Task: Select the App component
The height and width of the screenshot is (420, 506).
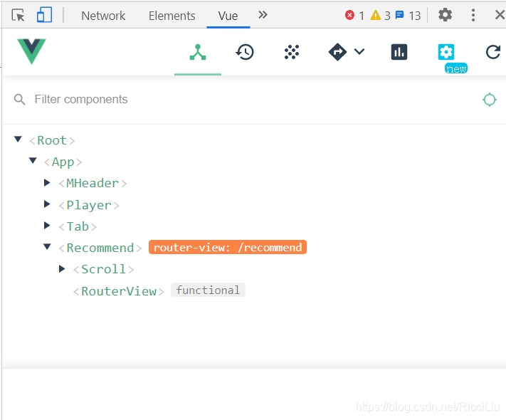Action: [63, 162]
